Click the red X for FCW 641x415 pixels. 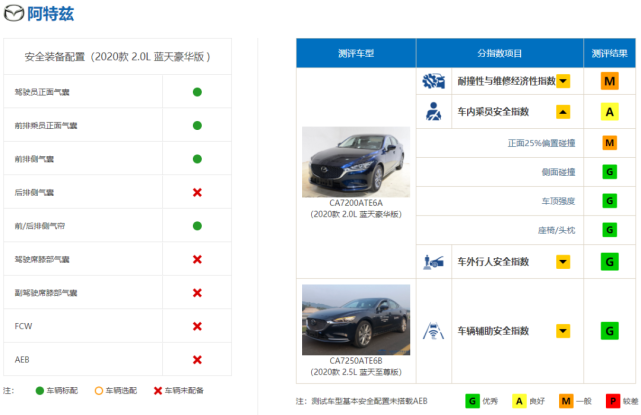(x=197, y=326)
